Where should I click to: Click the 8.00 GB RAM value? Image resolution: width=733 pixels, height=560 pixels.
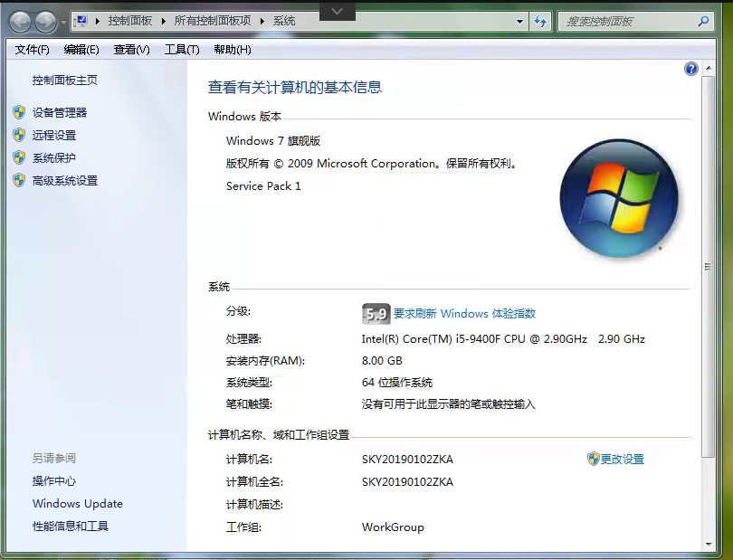(382, 360)
